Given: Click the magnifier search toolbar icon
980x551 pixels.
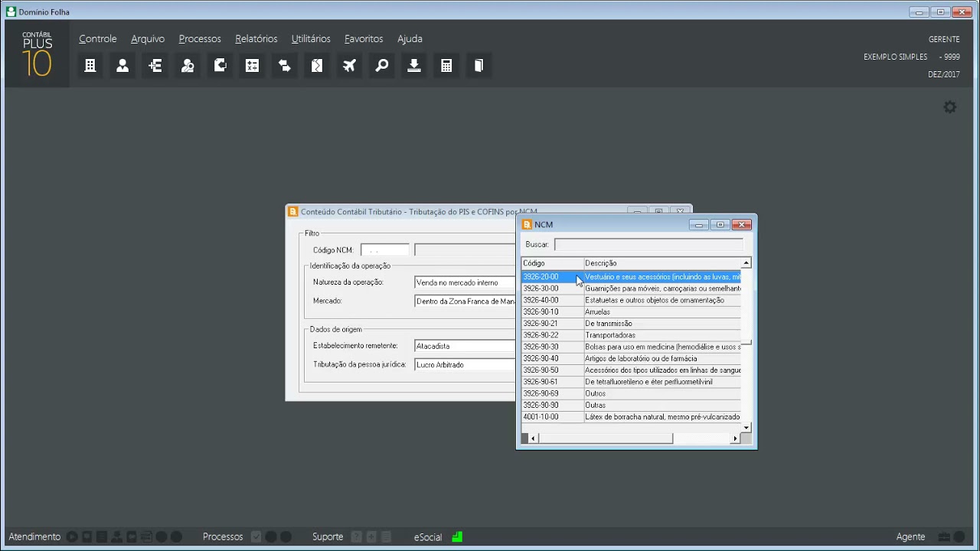Looking at the screenshot, I should click(382, 66).
